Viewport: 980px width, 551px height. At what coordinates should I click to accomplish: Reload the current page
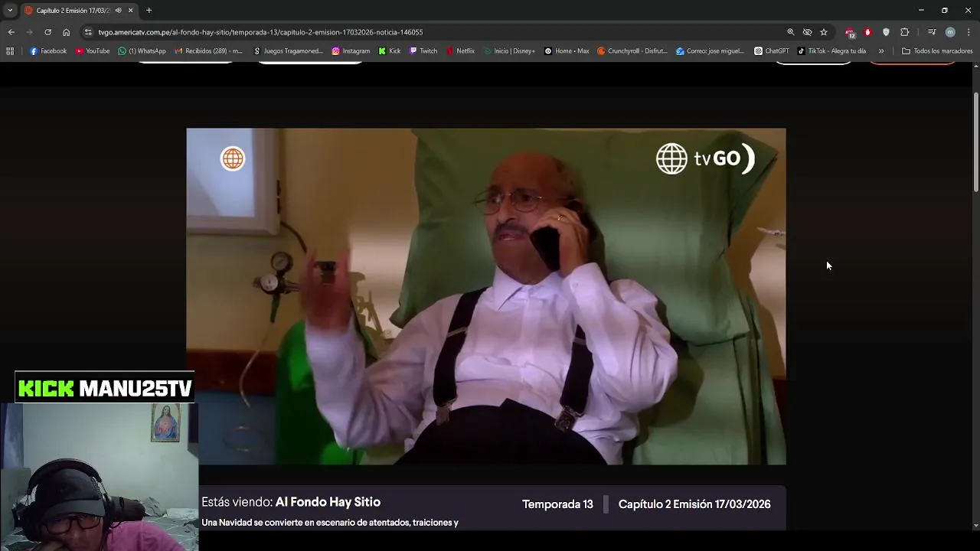47,32
